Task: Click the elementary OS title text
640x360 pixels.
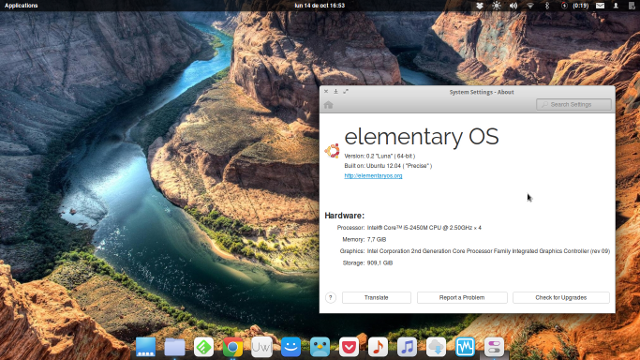Action: 422,136
